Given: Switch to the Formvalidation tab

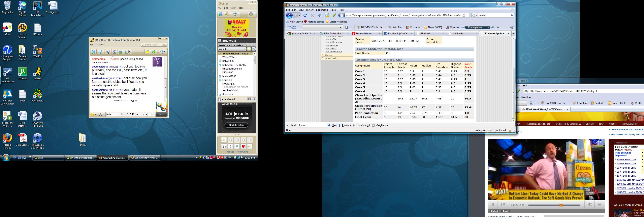Looking at the screenshot, I should point(364,34).
